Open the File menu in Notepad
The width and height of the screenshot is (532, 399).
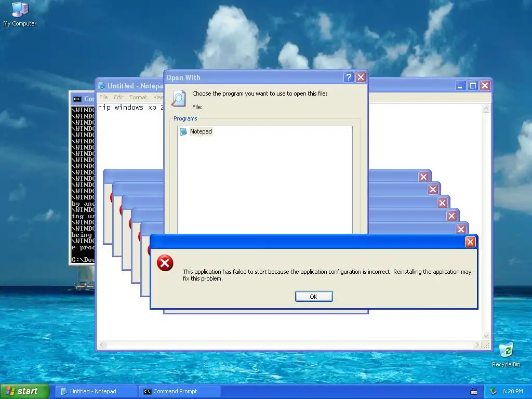(x=103, y=97)
